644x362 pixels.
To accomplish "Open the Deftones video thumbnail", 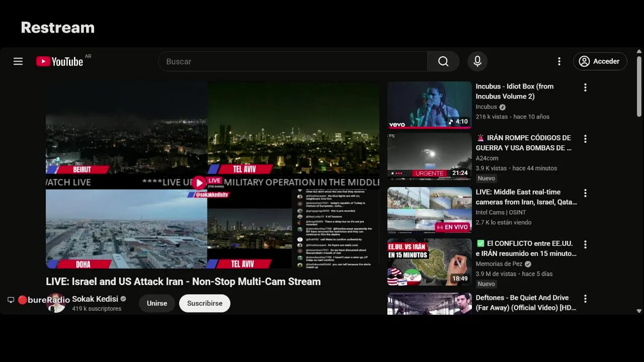I will [430, 304].
